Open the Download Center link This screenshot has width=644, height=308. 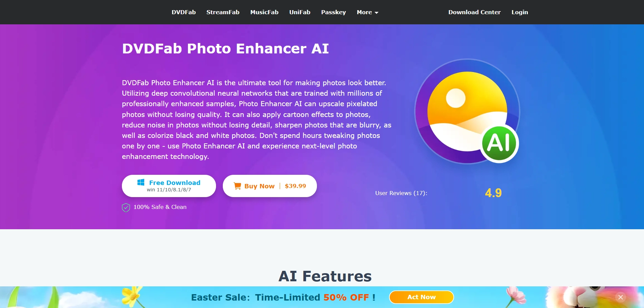(x=474, y=12)
